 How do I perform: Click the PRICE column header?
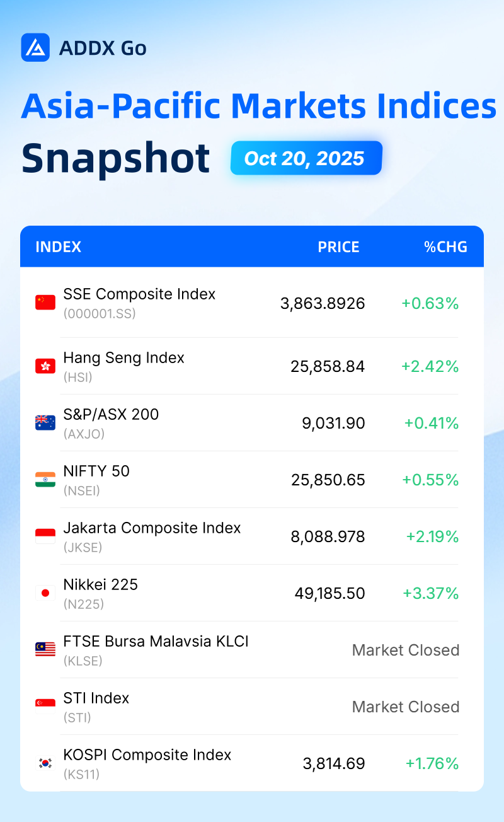point(338,246)
